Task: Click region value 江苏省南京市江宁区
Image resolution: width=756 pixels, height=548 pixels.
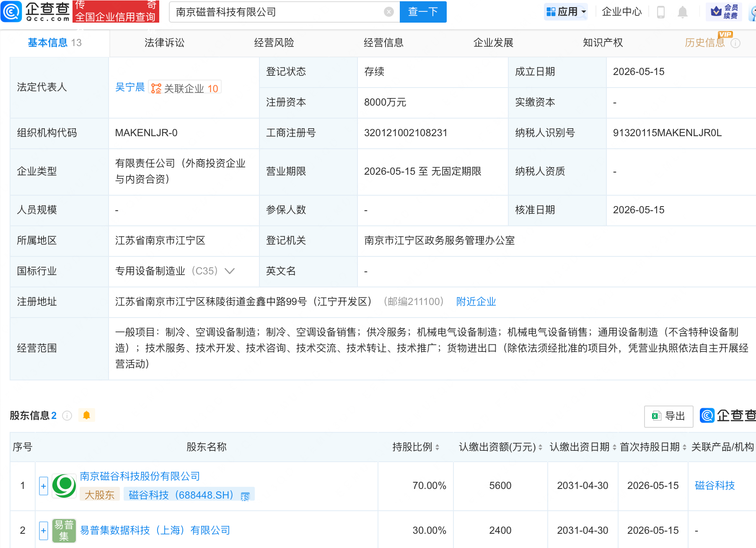Action: [x=160, y=240]
